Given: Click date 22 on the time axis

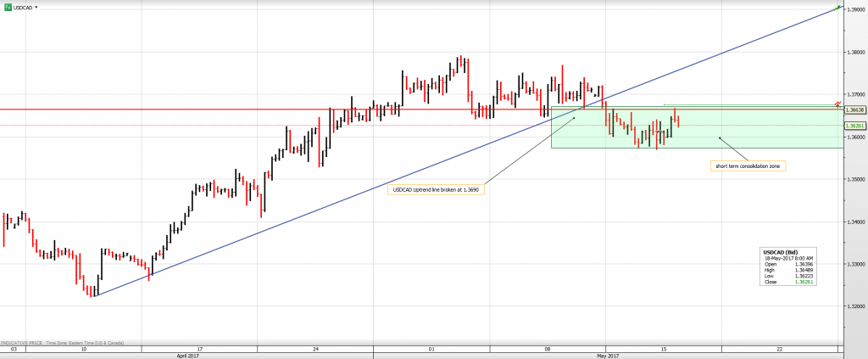Looking at the screenshot, I should coord(778,349).
